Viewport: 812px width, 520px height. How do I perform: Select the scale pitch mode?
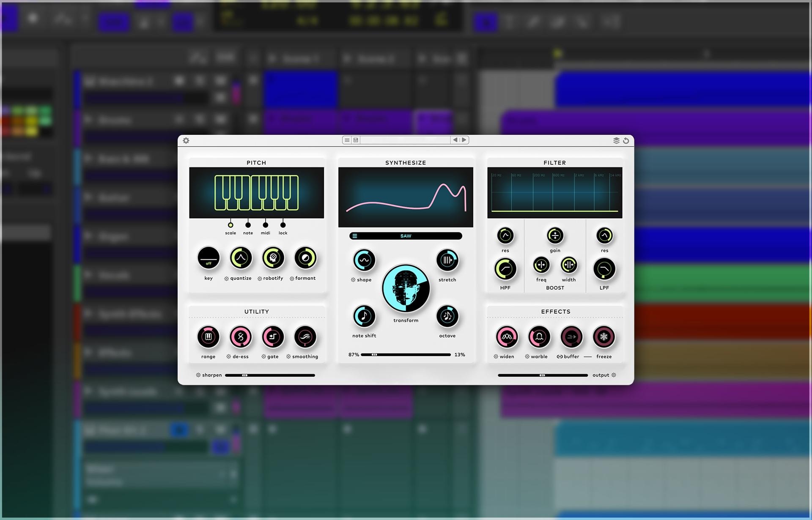tap(230, 225)
